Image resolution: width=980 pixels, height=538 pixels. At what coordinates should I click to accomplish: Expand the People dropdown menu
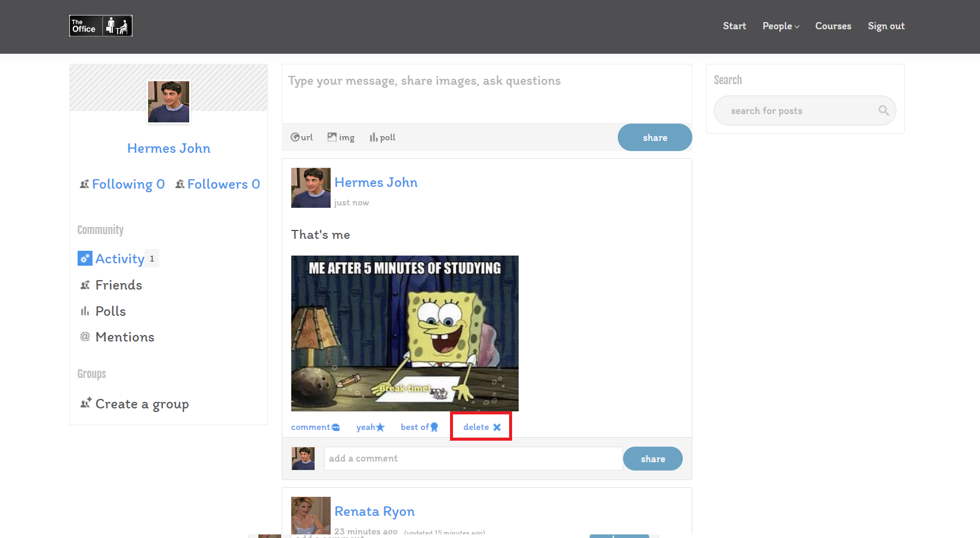(781, 26)
